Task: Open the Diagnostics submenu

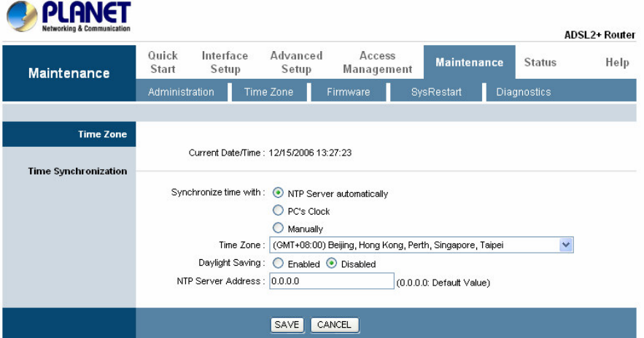Action: click(x=523, y=92)
